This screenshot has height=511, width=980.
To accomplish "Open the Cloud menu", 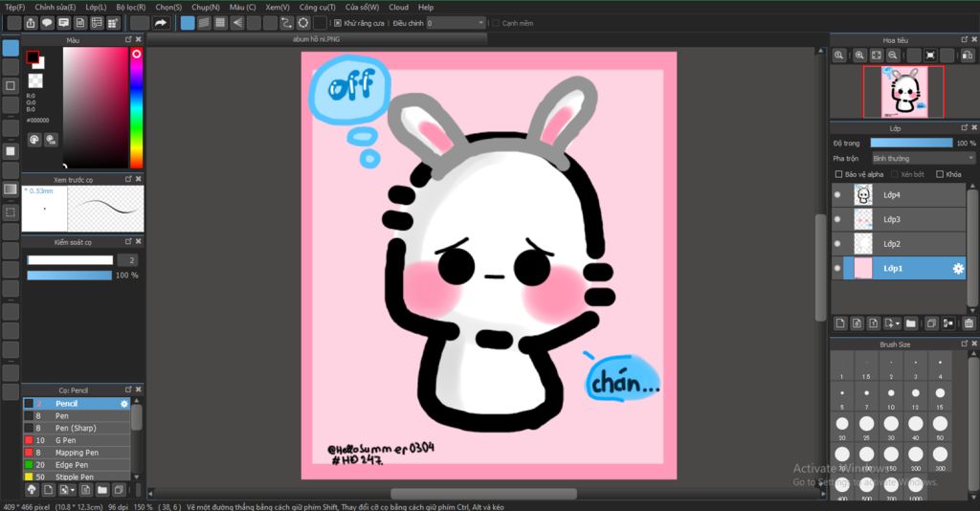I will (x=398, y=8).
